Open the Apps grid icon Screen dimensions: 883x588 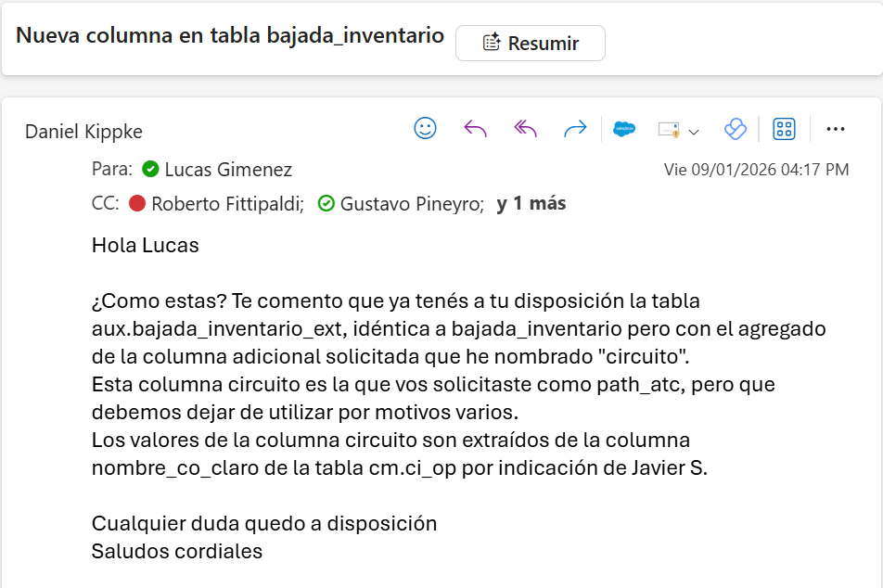pyautogui.click(x=784, y=129)
